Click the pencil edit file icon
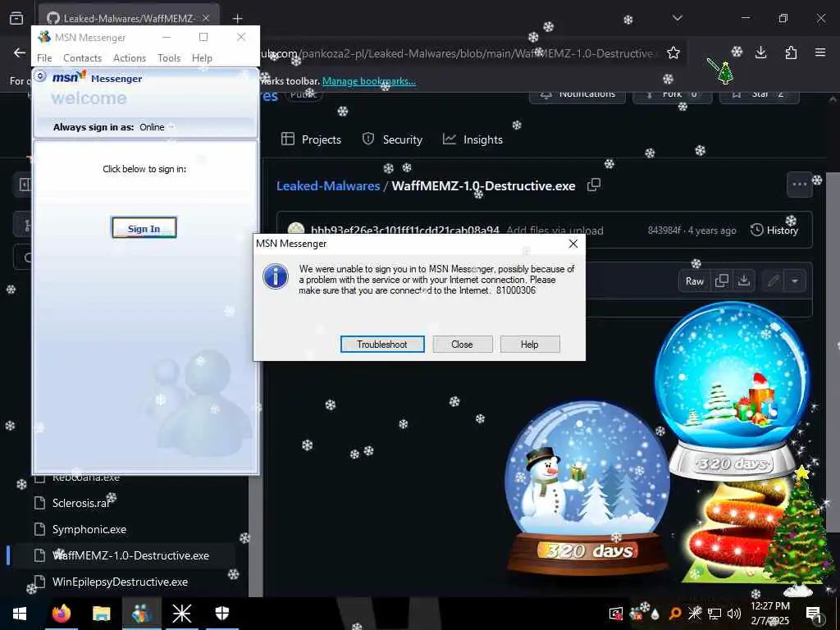Viewport: 840px width, 630px height. [x=773, y=281]
